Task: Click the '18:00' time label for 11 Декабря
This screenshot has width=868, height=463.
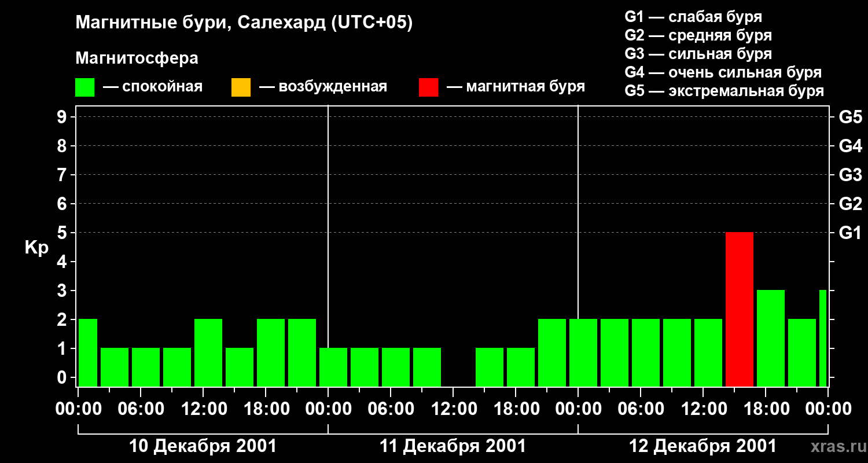Action: 516,409
